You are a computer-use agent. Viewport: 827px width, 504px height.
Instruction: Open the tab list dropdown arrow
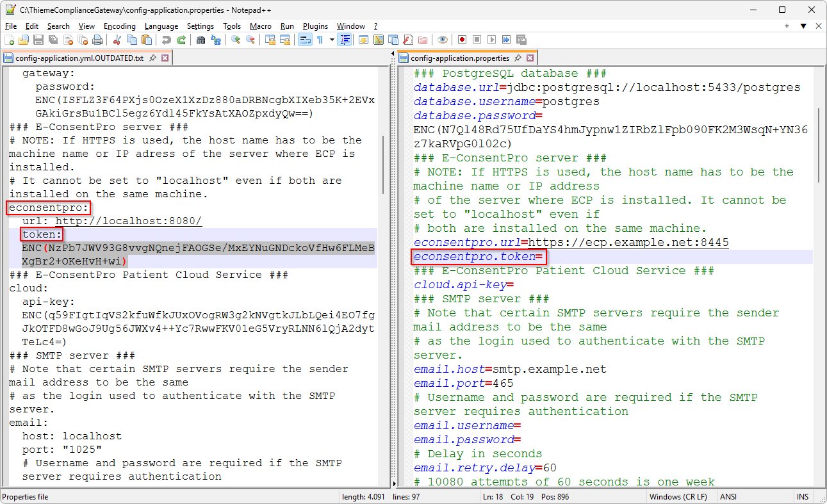[803, 26]
